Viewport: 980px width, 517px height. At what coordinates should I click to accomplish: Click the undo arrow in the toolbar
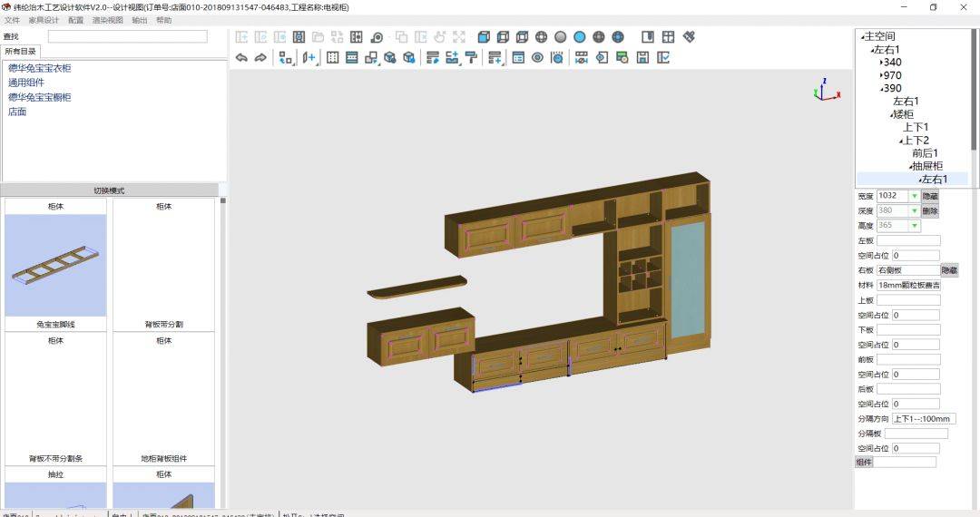pyautogui.click(x=241, y=58)
